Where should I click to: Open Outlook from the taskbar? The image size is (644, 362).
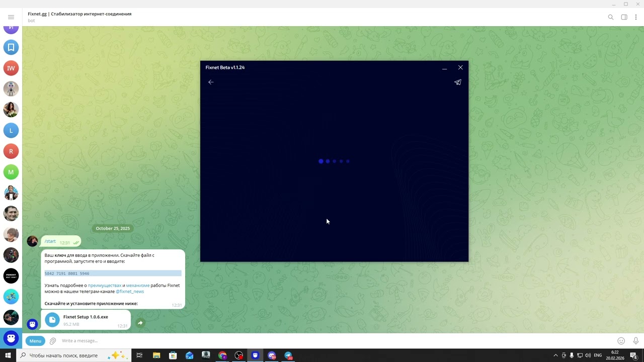(189, 355)
